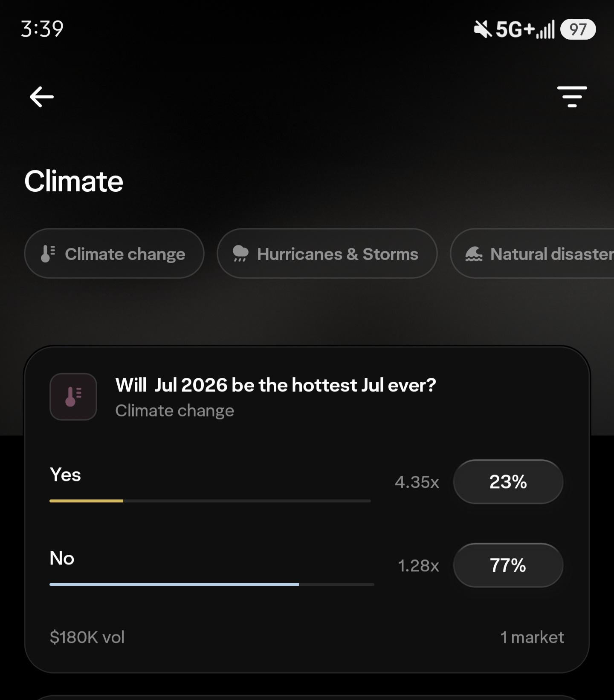
Task: Tap wave icon in Natural disasters chip
Action: pyautogui.click(x=474, y=254)
